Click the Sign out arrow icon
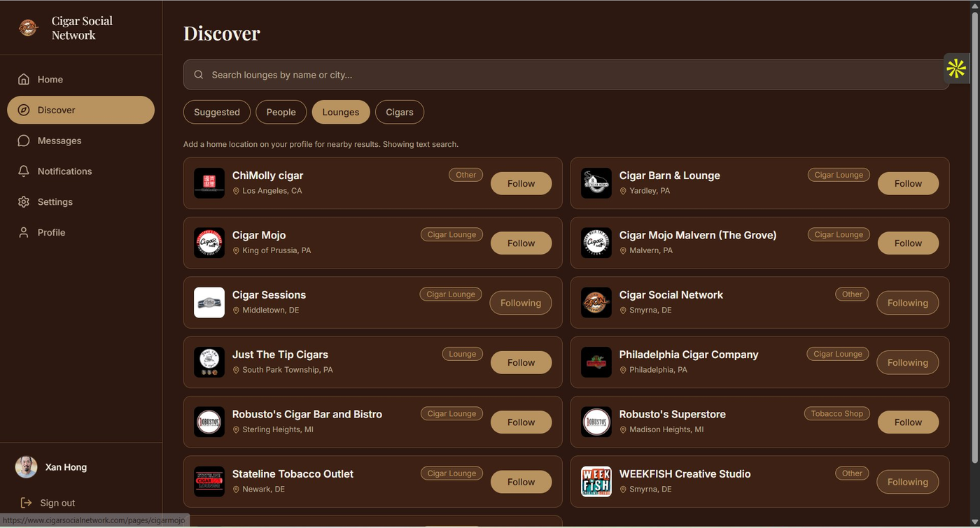The width and height of the screenshot is (980, 528). click(x=26, y=503)
